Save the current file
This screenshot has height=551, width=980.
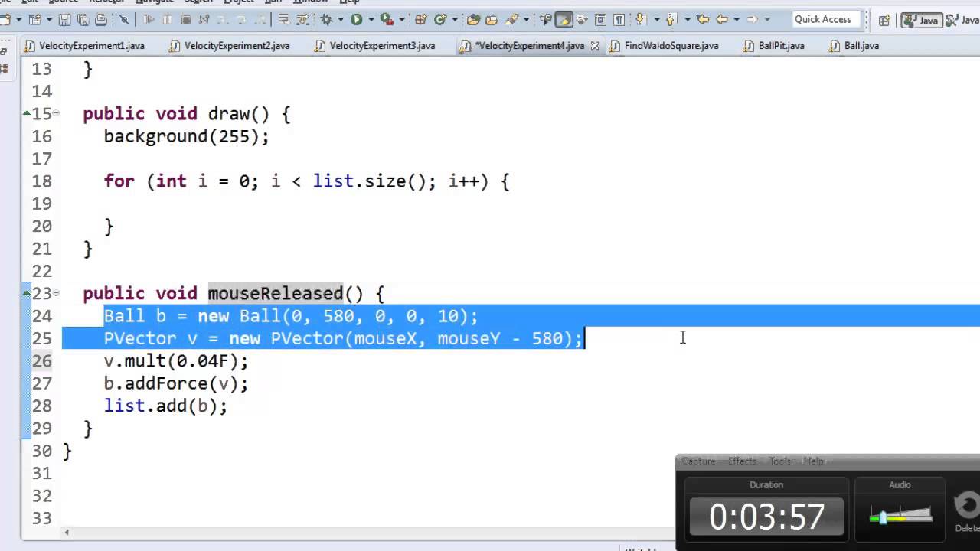(65, 19)
